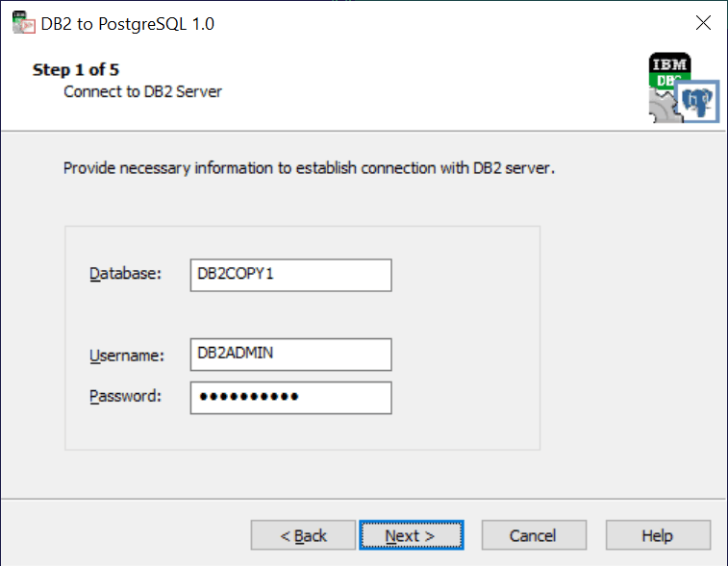
Task: Click the 'DB2 to PostgreSQL 1.0' window title
Action: [128, 24]
